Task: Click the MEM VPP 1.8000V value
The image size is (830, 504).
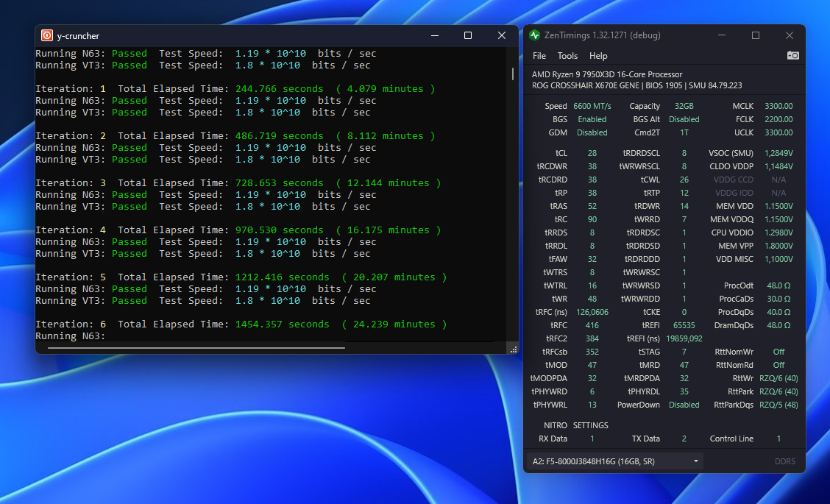Action: coord(778,246)
